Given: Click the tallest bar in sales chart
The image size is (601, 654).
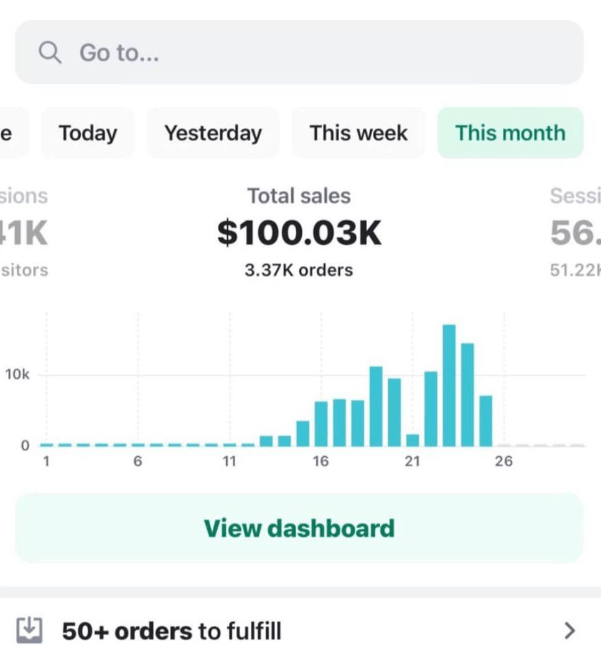Looking at the screenshot, I should pyautogui.click(x=449, y=385).
